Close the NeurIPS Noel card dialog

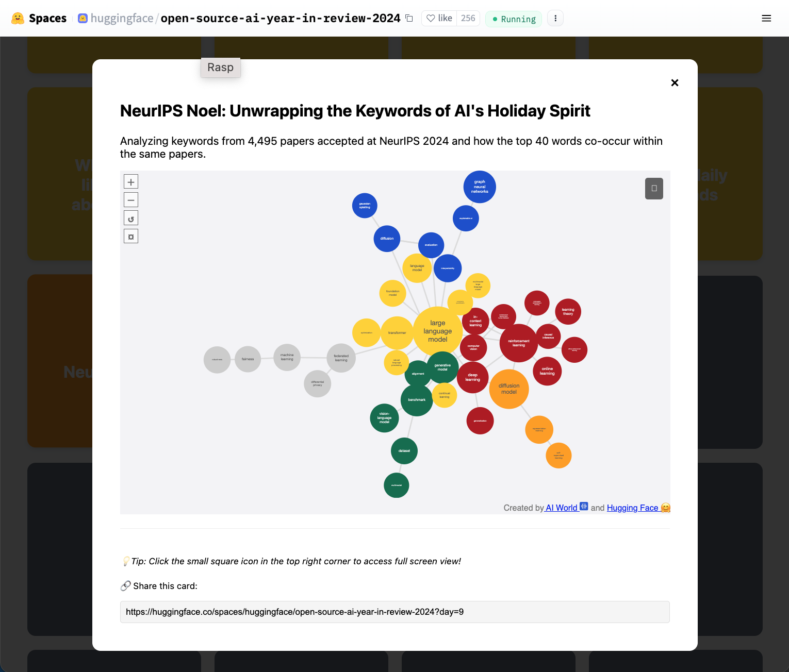pos(675,83)
